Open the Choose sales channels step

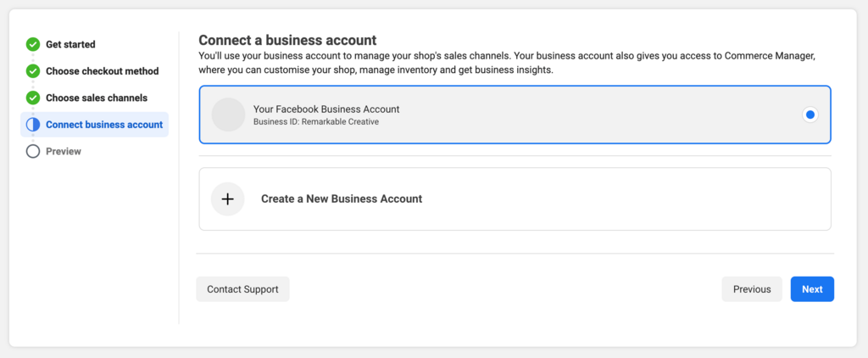96,98
